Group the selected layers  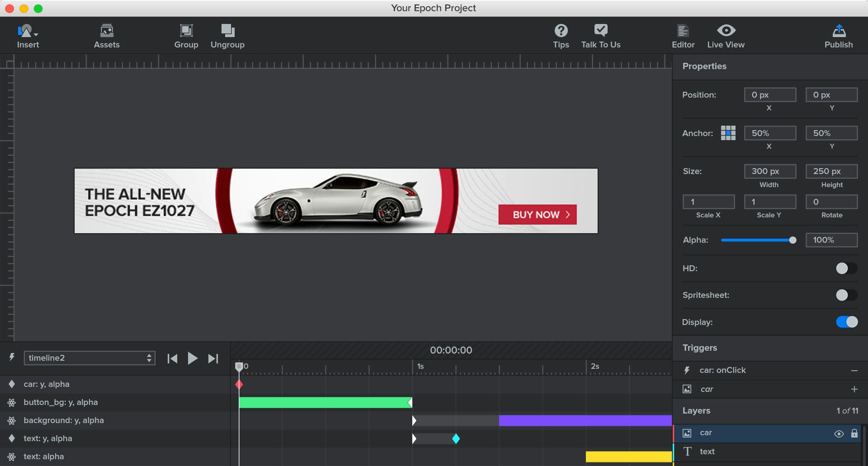click(x=186, y=36)
